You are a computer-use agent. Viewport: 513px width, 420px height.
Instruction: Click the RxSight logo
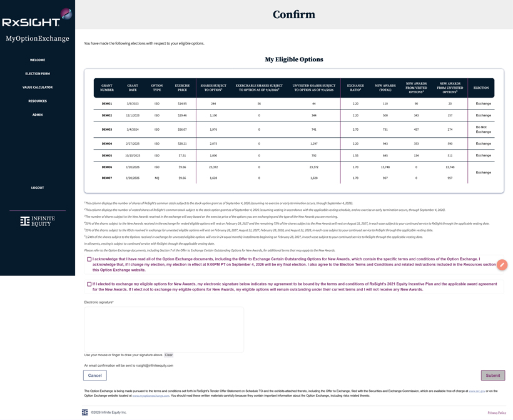37,18
